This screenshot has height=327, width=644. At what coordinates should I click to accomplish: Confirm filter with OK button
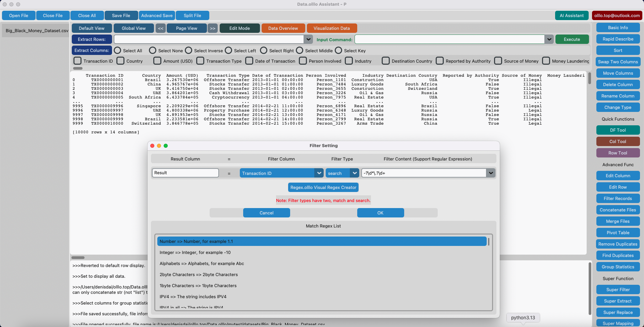tap(380, 213)
